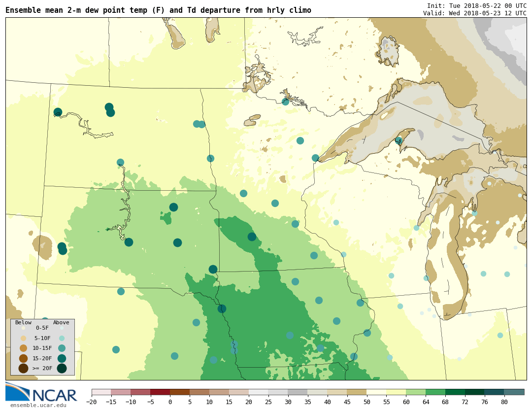Pick the medium green swatch between 64 and 68
The height and width of the screenshot is (411, 532).
[x=435, y=392]
